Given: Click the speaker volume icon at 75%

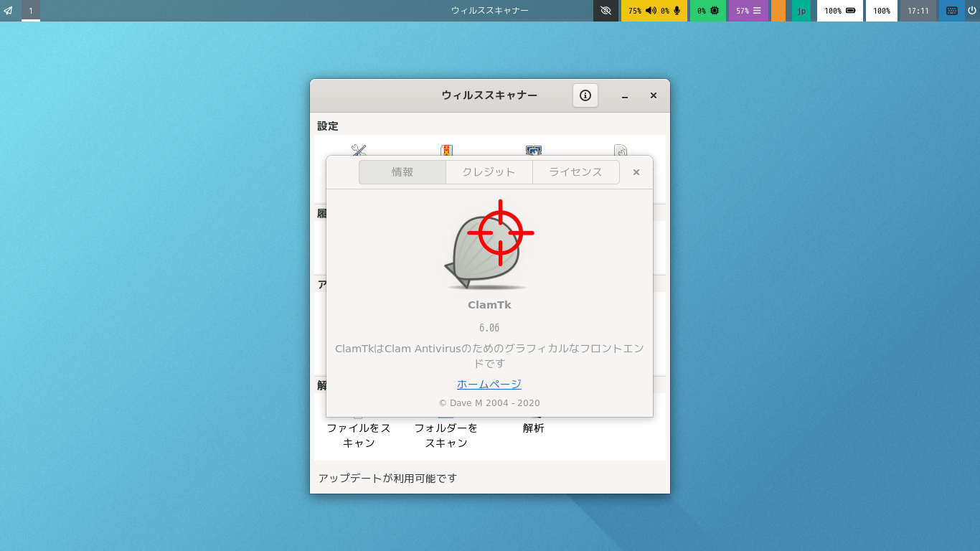Looking at the screenshot, I should (651, 11).
